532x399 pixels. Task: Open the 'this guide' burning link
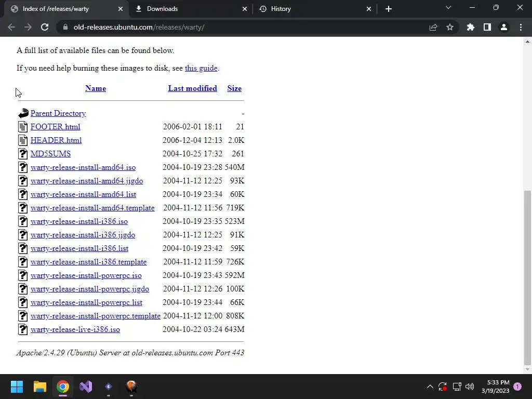click(x=201, y=68)
